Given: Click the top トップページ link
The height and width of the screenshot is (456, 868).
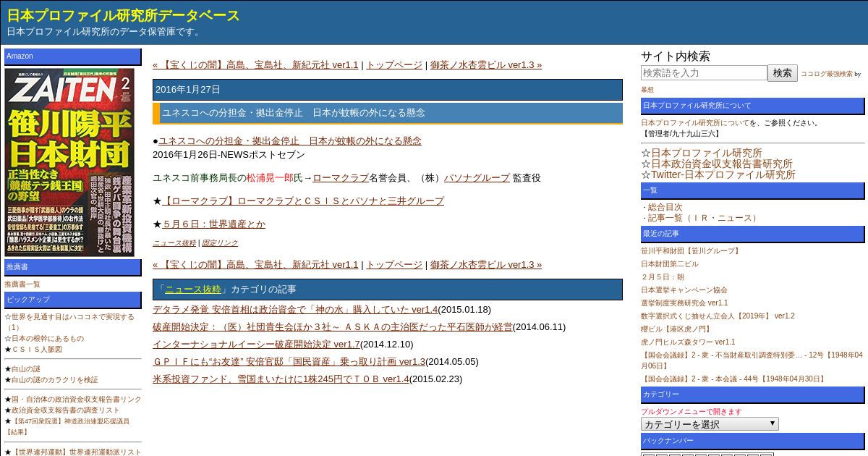Looking at the screenshot, I should pyautogui.click(x=394, y=64).
